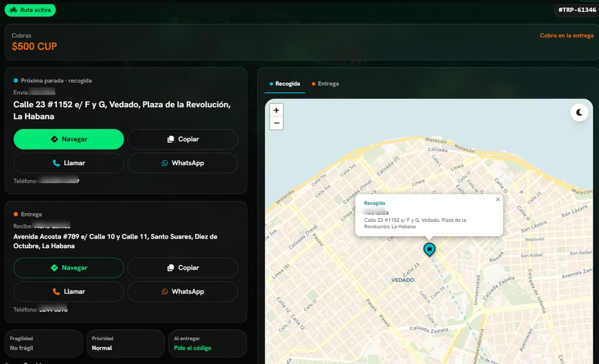Click the Fragilidad No frágil card
Viewport: 599px width, 364px height.
point(44,343)
